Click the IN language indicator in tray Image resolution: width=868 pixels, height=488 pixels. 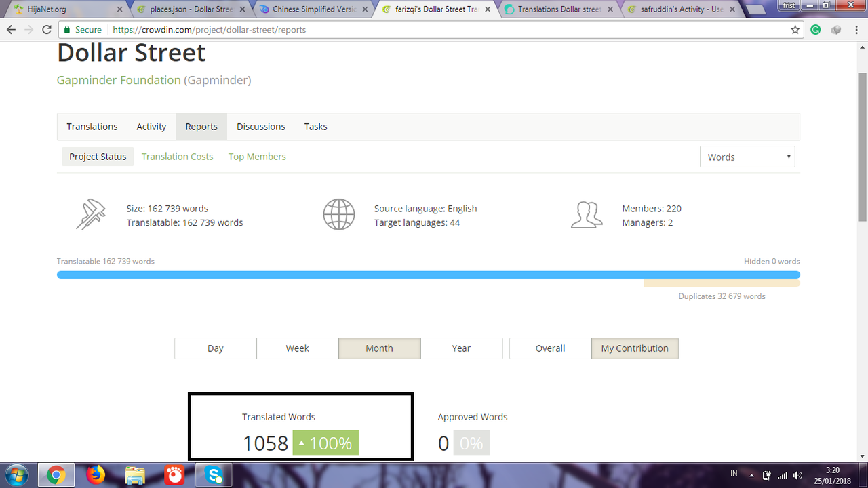tap(734, 473)
